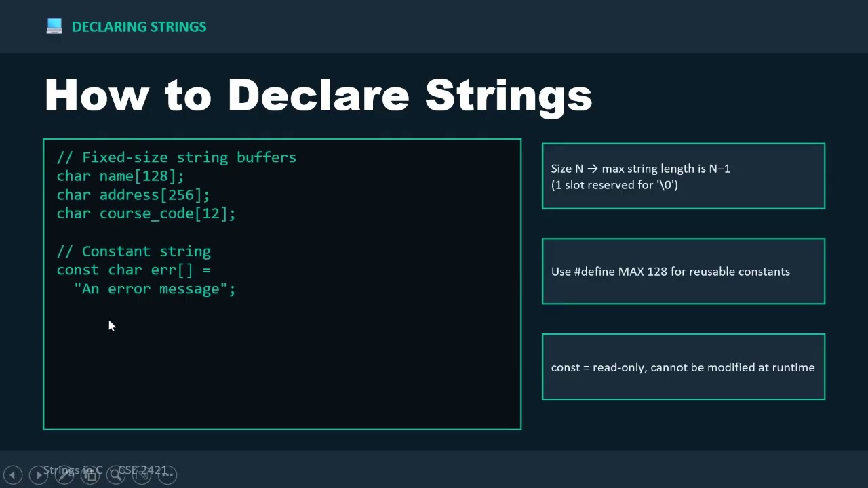This screenshot has width=868, height=488.
Task: Click the 'char name[128];' code line
Action: coord(121,176)
